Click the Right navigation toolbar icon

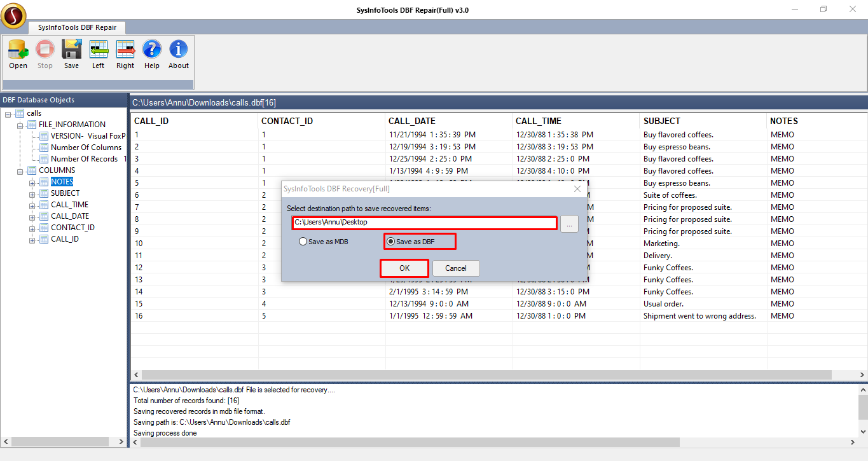(125, 50)
